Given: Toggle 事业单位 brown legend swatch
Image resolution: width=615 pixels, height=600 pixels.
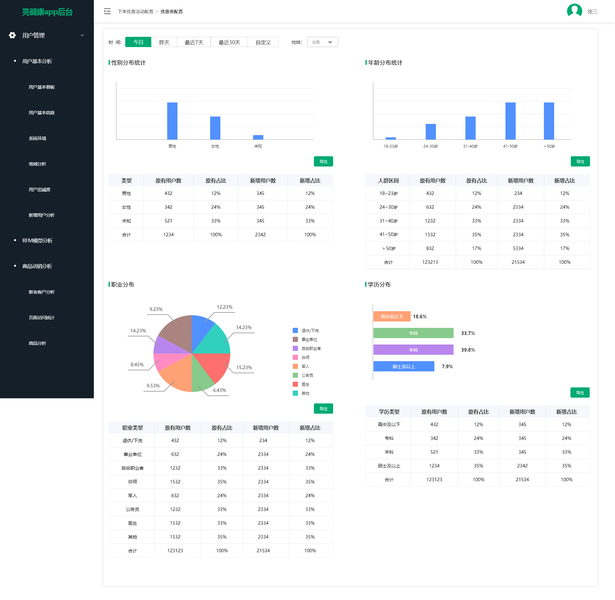Looking at the screenshot, I should click(295, 339).
